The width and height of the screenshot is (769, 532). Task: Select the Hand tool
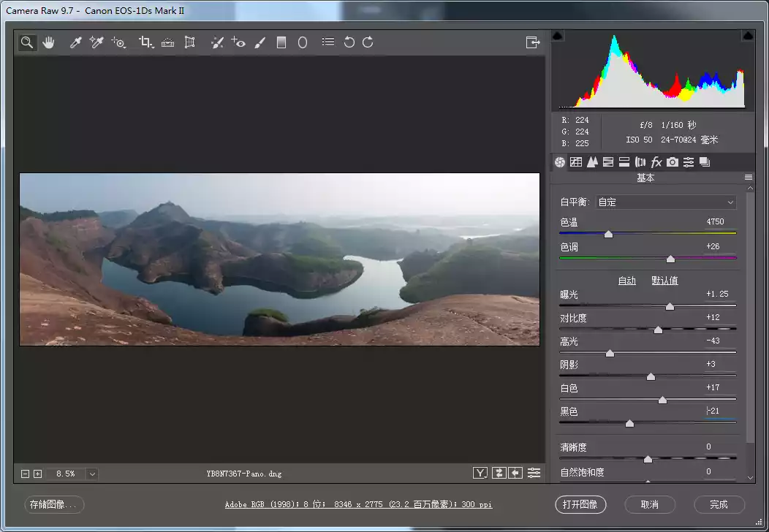click(48, 42)
